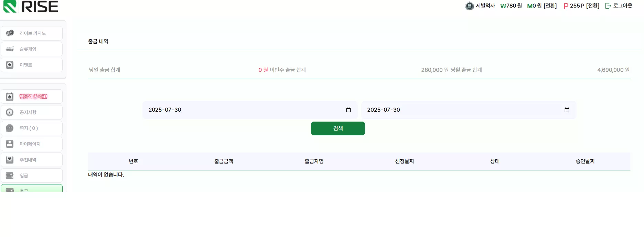
Task: Select the slot game icon
Action: coord(10,49)
